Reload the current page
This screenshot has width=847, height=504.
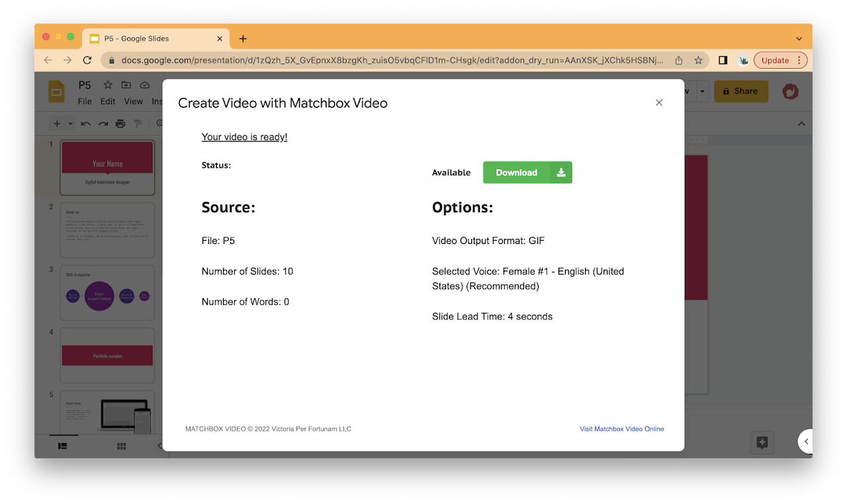click(x=87, y=60)
